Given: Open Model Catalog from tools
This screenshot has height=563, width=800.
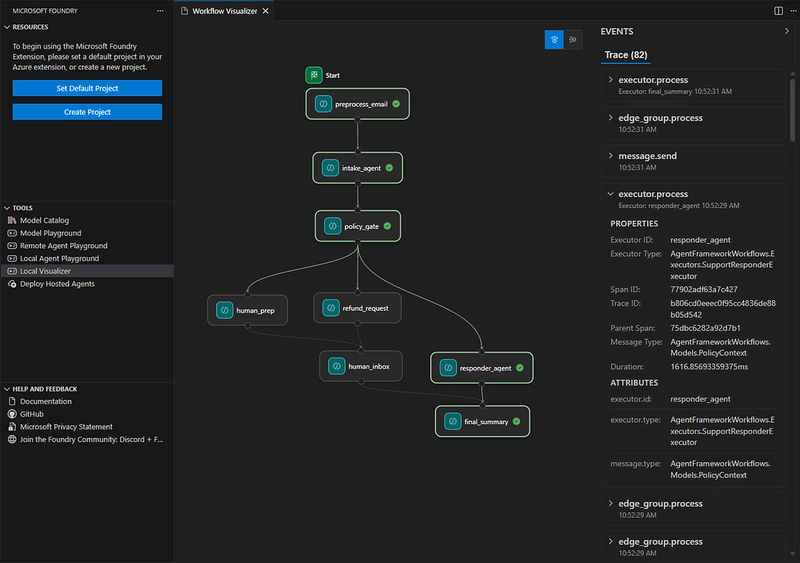Looking at the screenshot, I should tap(87, 221).
